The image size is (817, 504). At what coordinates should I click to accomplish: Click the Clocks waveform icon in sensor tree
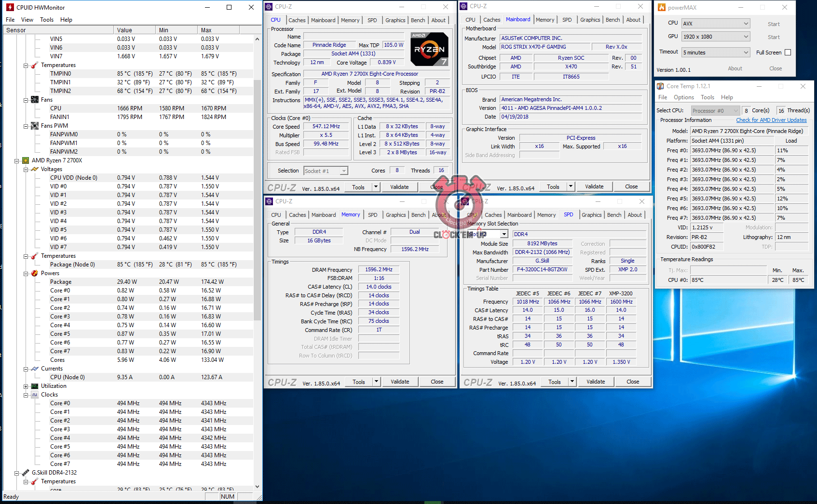[x=35, y=395]
